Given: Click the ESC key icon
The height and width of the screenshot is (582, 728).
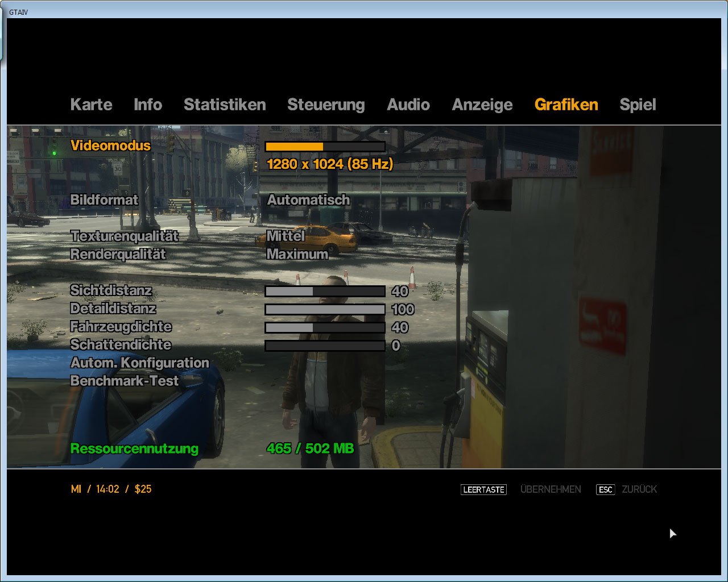Looking at the screenshot, I should tap(606, 489).
